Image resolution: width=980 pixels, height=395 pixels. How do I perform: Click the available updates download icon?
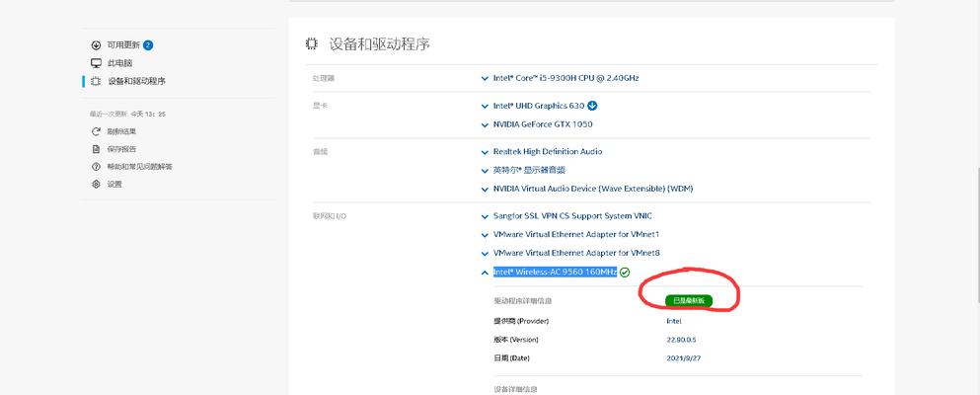click(x=96, y=45)
